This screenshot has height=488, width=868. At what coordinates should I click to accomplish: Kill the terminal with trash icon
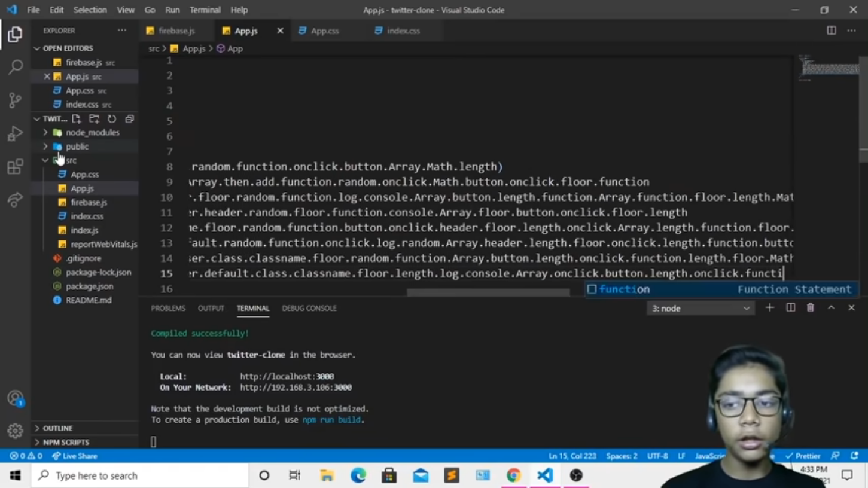(x=811, y=308)
